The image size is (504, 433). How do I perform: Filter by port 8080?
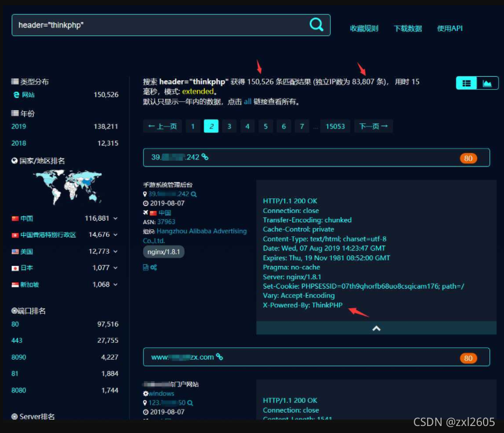[x=19, y=391]
